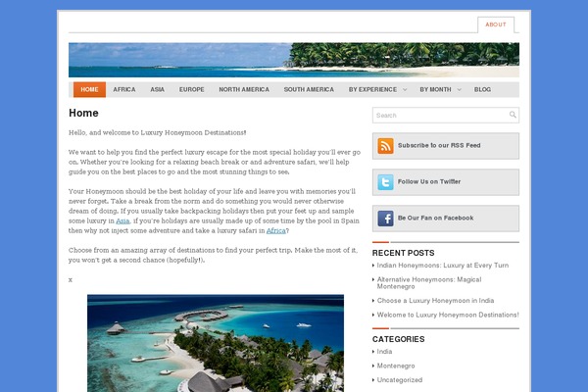588x392 pixels.
Task: Click the blue Twitter bird icon
Action: [x=385, y=182]
